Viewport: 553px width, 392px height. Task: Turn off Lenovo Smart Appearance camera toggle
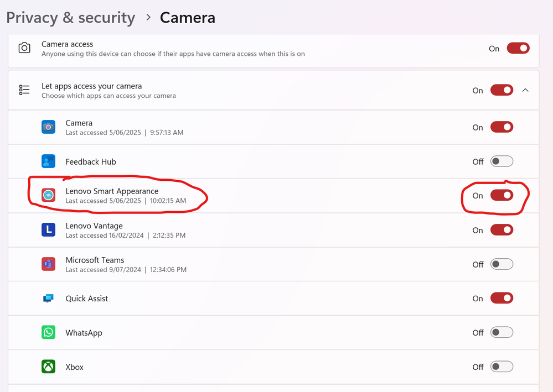(x=502, y=195)
